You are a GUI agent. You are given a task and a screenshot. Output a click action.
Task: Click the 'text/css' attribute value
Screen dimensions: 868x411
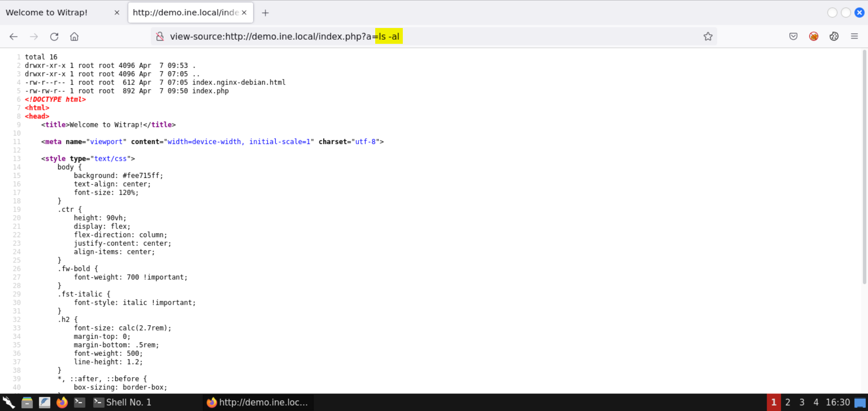pyautogui.click(x=110, y=159)
